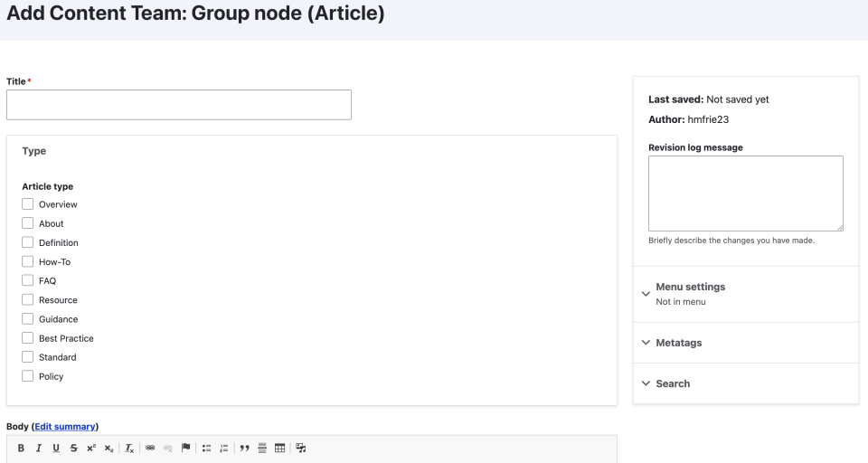Insert a link with the chain icon

(150, 448)
